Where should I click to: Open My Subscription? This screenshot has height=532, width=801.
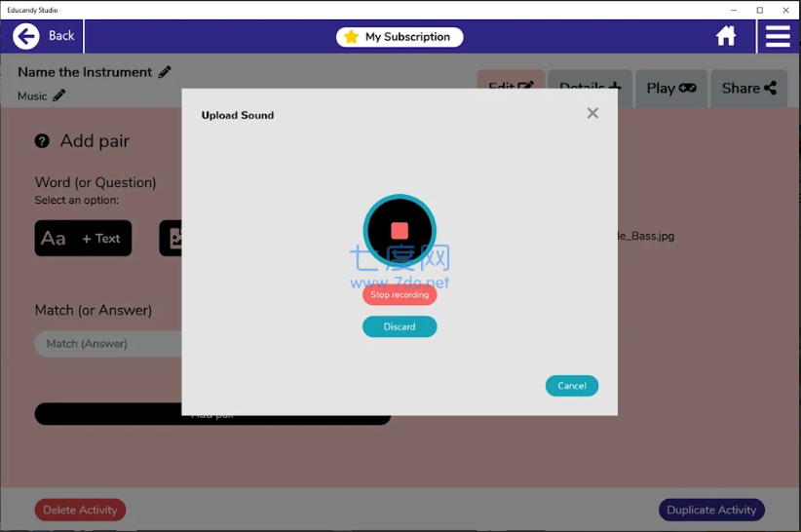coord(400,37)
